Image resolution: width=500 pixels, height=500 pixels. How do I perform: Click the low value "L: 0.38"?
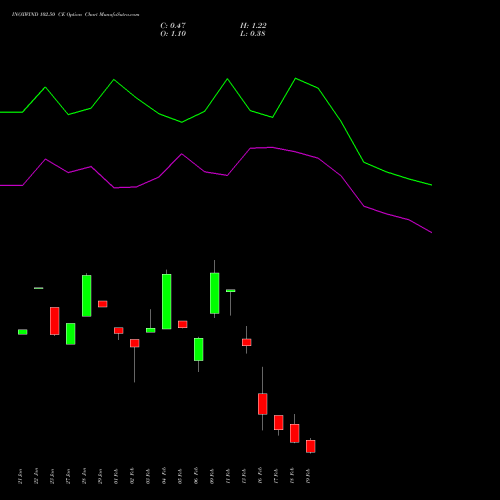[x=253, y=34]
